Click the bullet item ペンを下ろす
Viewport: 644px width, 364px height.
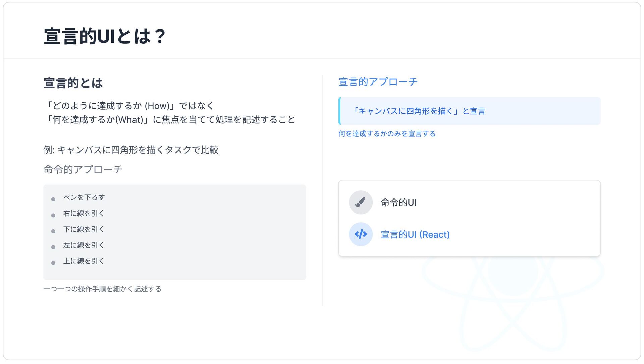84,197
